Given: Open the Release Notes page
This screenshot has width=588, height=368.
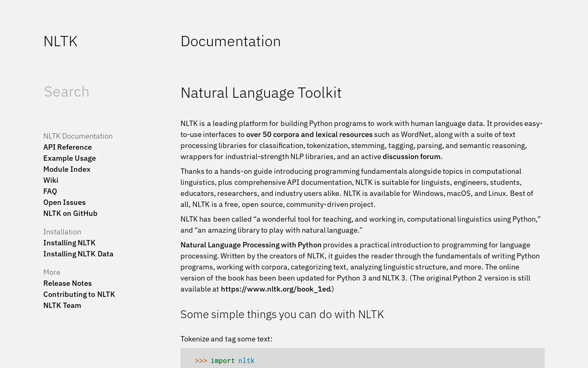Looking at the screenshot, I should (67, 283).
